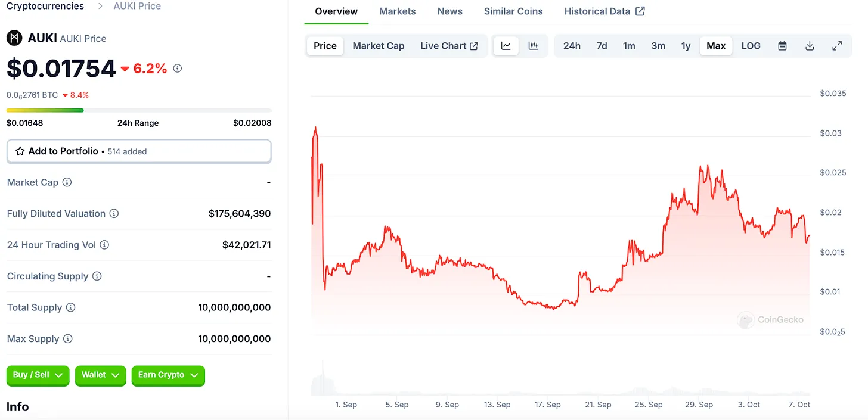Screen dimensions: 868x420
Task: Click the Market Cap info icon
Action: pyautogui.click(x=67, y=182)
